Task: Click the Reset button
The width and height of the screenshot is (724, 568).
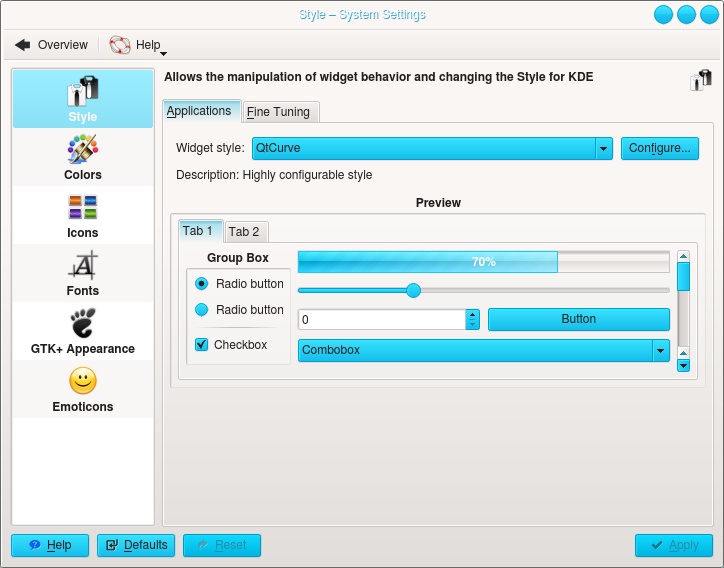Action: [222, 545]
